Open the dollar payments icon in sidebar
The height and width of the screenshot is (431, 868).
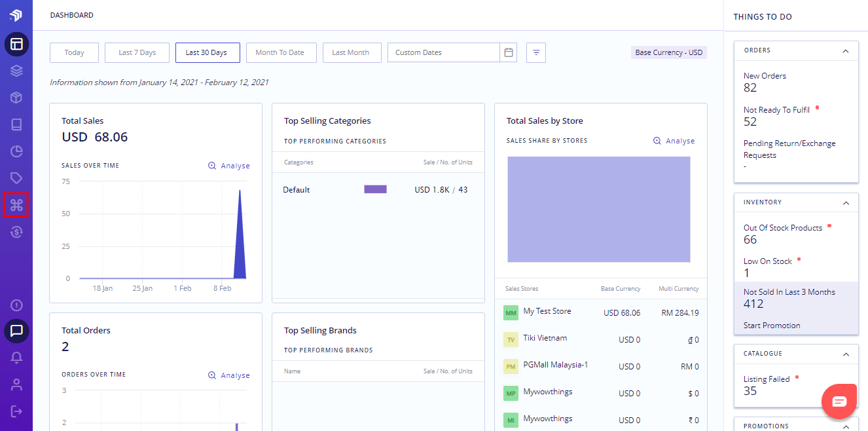click(x=16, y=231)
